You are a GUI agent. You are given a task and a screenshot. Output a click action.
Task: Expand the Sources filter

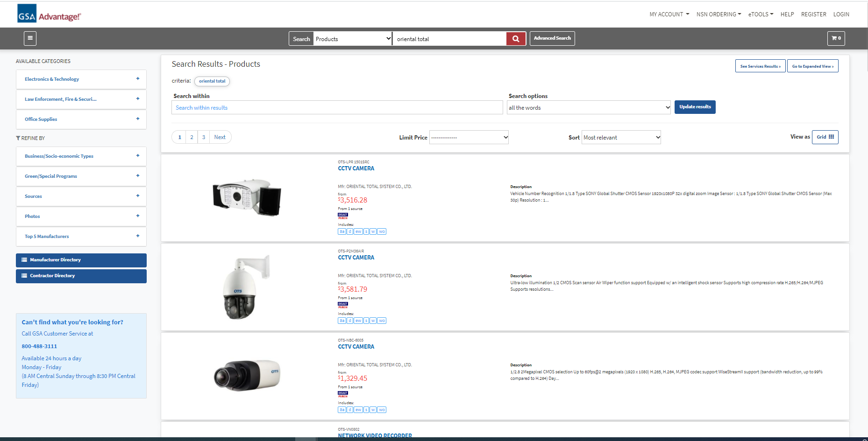pyautogui.click(x=81, y=196)
